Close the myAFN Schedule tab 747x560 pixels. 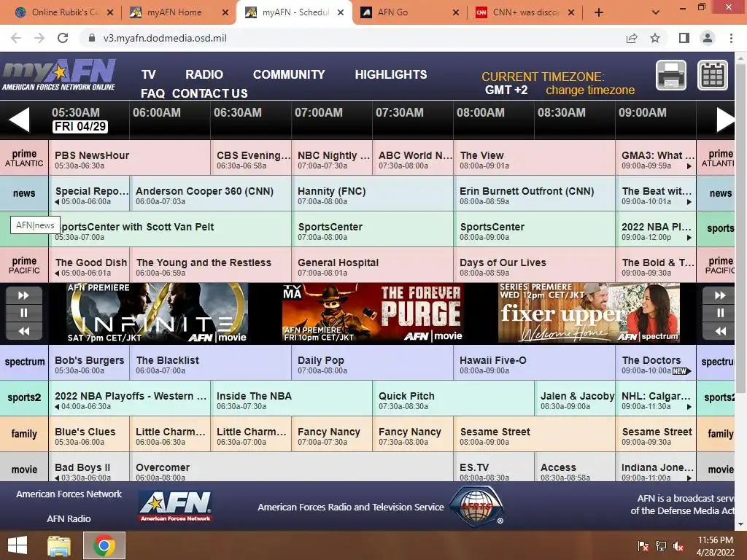341,12
